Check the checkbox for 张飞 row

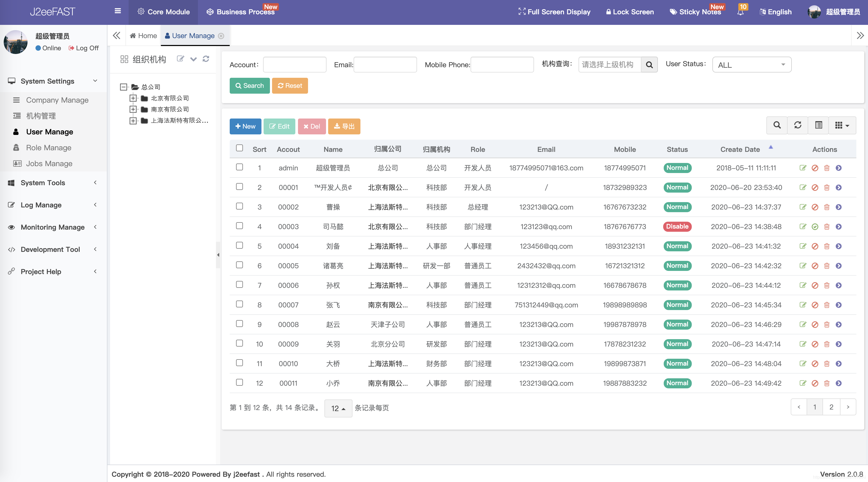(239, 304)
